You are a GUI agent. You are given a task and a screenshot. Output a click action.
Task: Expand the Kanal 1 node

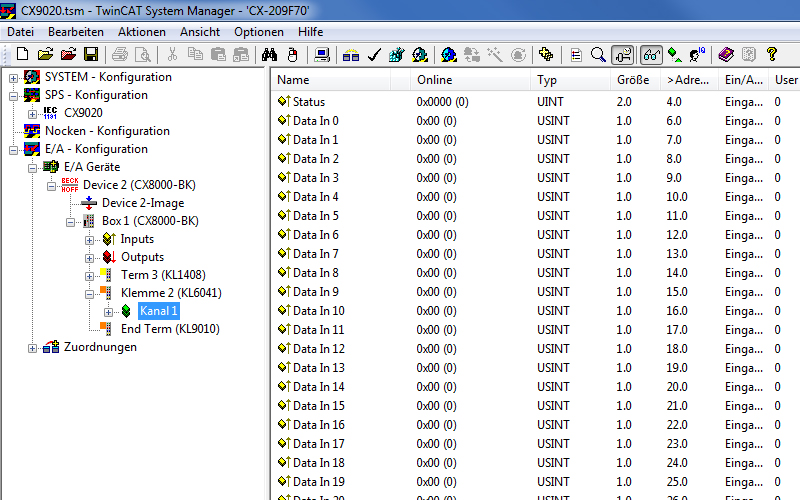pyautogui.click(x=108, y=312)
